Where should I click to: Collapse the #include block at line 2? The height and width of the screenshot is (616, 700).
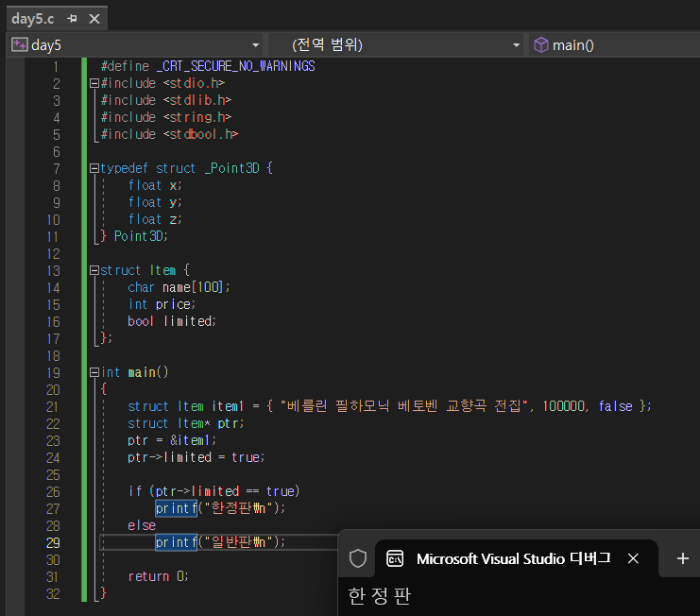point(94,83)
